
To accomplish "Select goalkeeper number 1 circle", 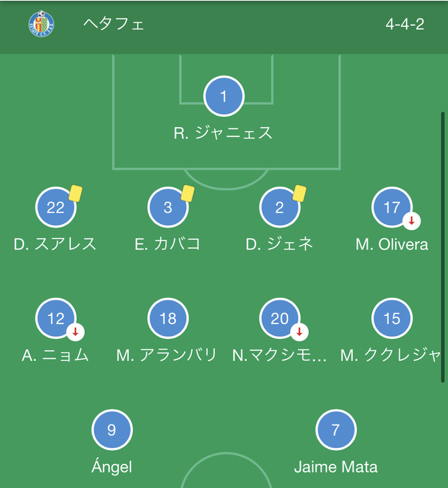I will click(x=223, y=96).
